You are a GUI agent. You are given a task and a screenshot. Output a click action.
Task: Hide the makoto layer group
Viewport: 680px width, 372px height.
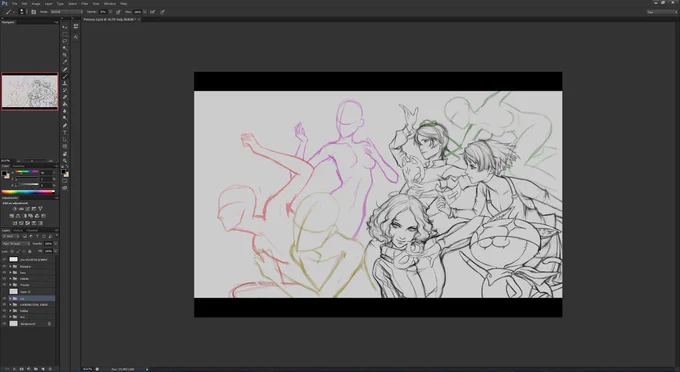4,279
